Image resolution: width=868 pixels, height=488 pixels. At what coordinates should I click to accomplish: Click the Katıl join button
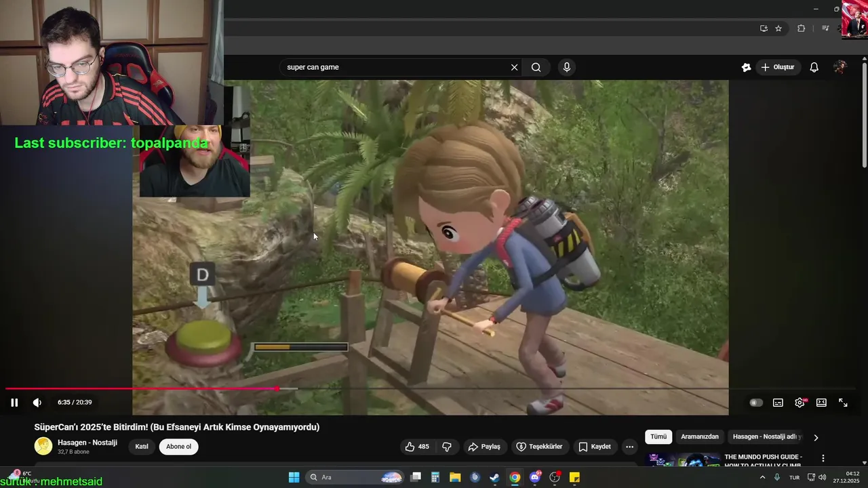[x=142, y=447]
